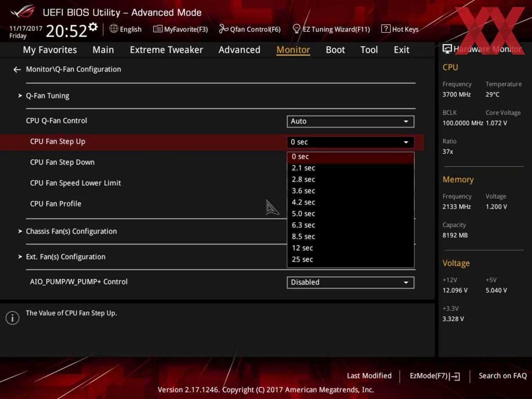Open the Boot tab
Screen dimensions: 532x399
[x=335, y=50]
